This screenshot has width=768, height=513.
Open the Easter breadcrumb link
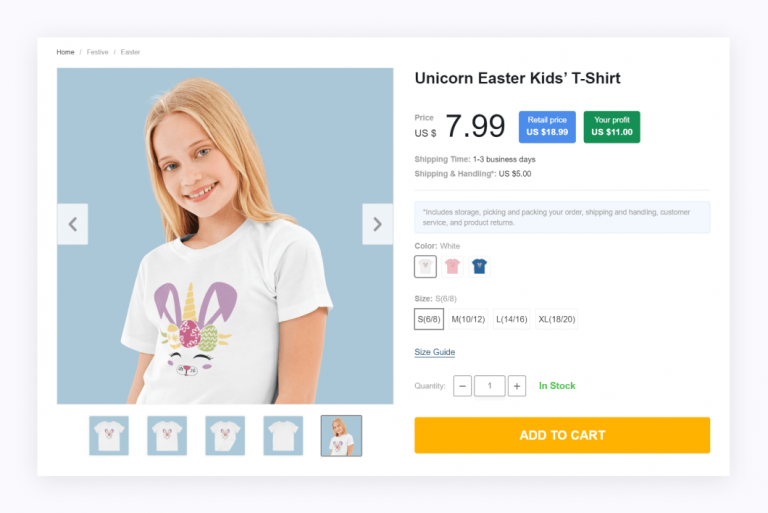pos(131,52)
